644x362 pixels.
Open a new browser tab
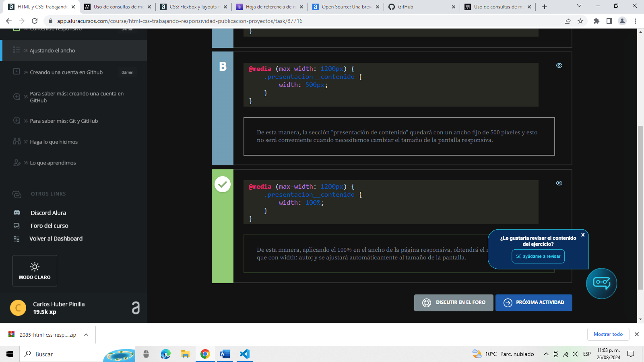click(545, 7)
